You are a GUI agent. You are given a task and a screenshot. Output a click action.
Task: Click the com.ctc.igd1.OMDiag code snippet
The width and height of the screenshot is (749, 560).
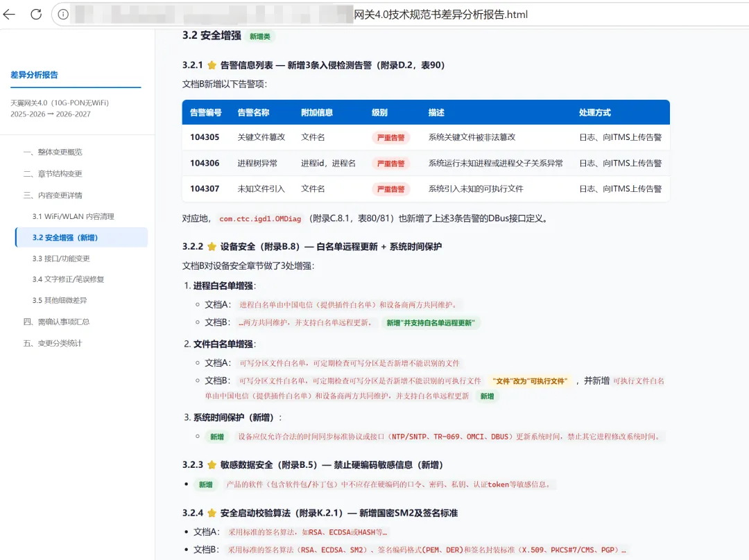[x=260, y=219]
